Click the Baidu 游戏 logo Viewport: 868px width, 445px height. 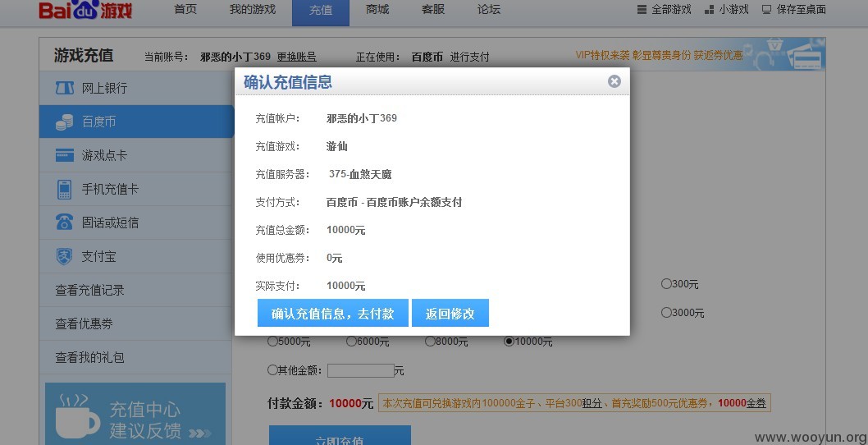(85, 9)
